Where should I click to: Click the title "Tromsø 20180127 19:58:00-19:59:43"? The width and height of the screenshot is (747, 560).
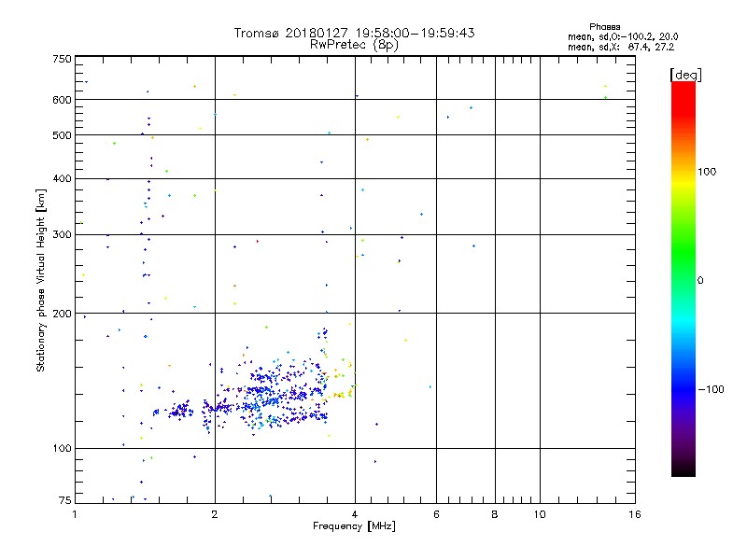click(x=354, y=33)
